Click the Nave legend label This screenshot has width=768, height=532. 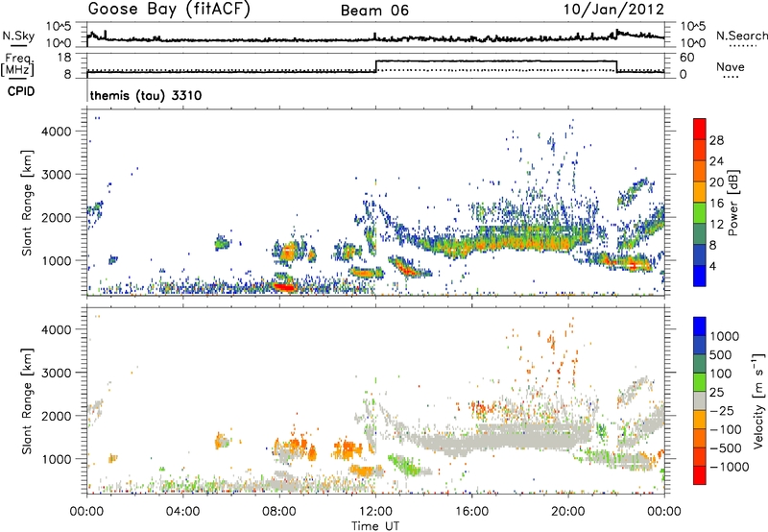pos(731,66)
